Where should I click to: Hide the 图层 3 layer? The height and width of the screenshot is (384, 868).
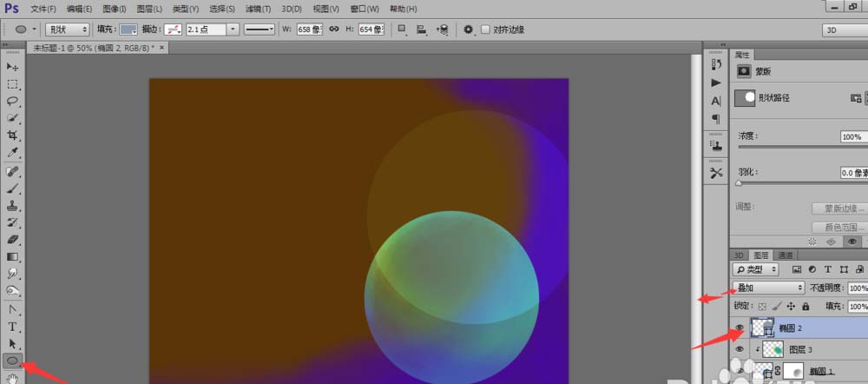740,349
